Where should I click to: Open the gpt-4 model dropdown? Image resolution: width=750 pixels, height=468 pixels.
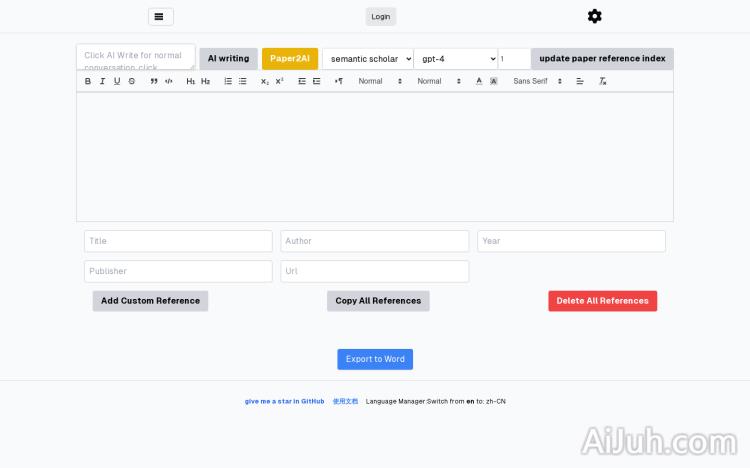coord(455,59)
